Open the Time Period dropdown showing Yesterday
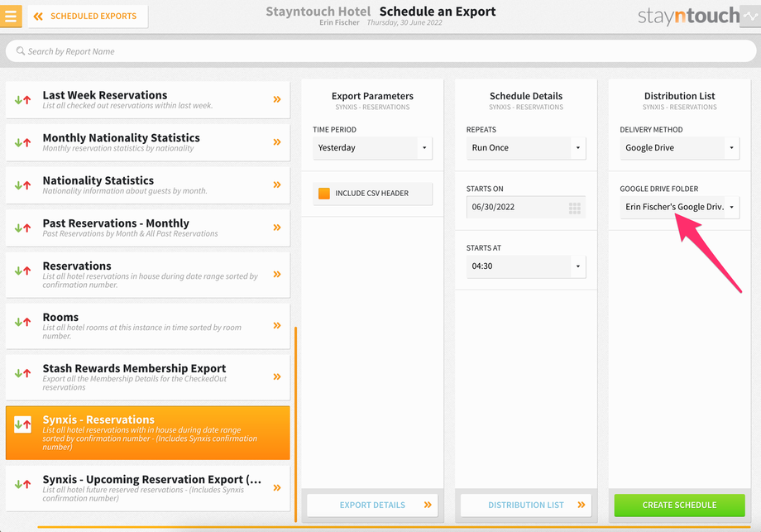Screen dimensions: 761x532 tap(372, 147)
